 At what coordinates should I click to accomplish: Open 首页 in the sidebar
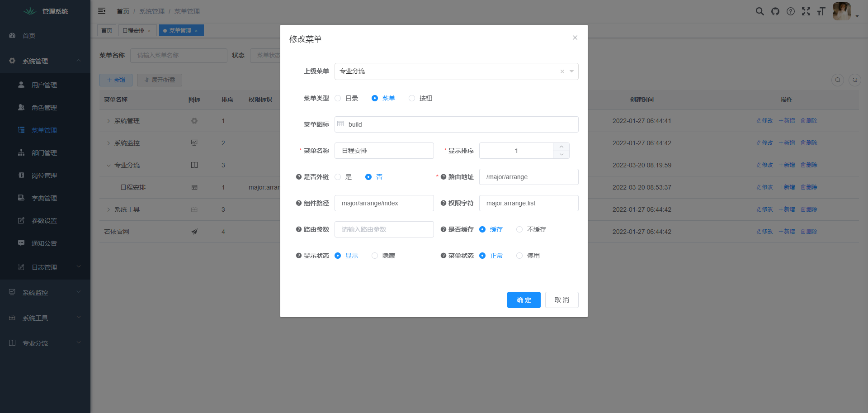pyautogui.click(x=45, y=35)
